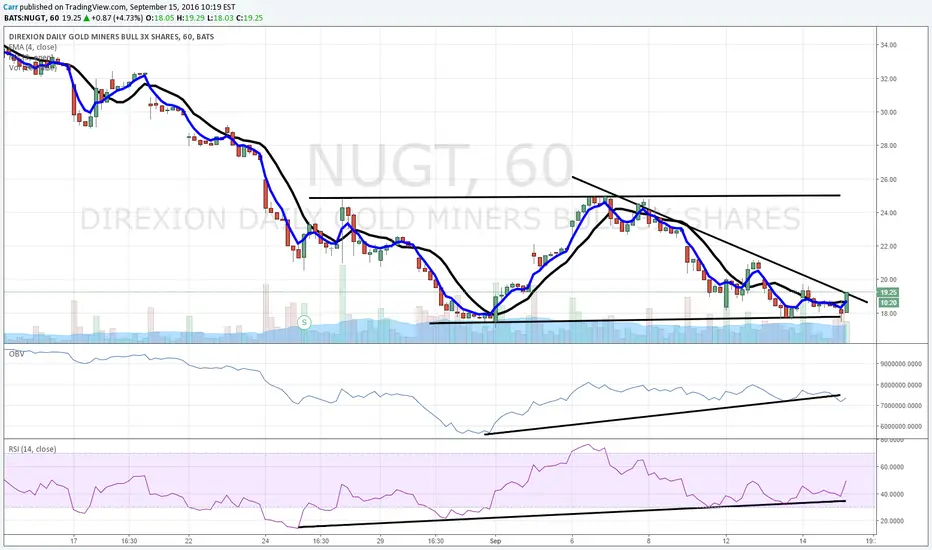
Task: Click the OBV axis value "8000000.0000"
Action: [x=902, y=385]
